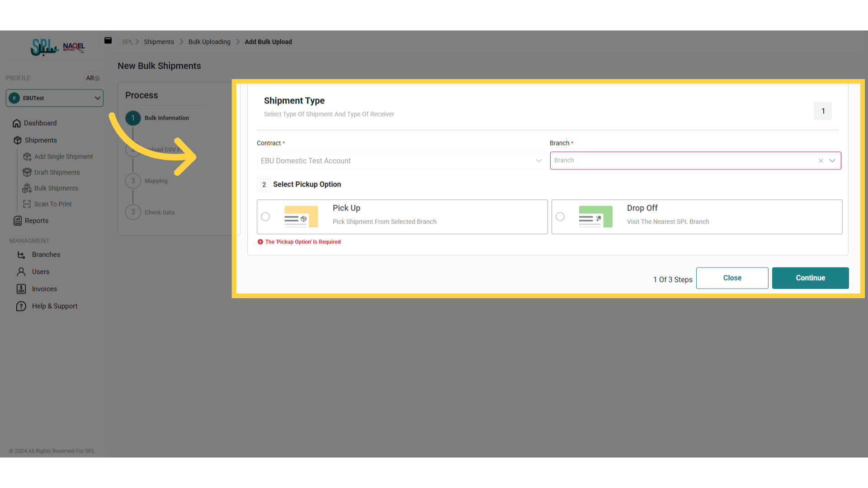868x488 pixels.
Task: Expand the Branch dropdown arrow
Action: pyautogui.click(x=832, y=161)
